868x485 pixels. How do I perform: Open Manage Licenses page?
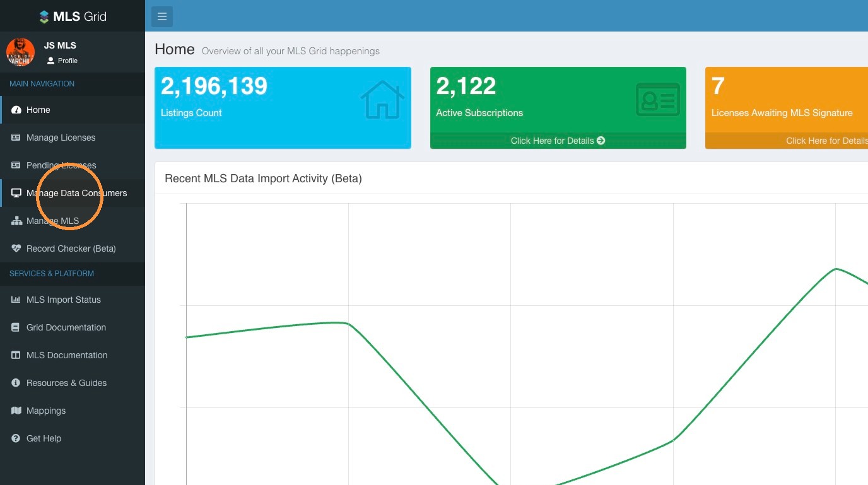(x=73, y=137)
